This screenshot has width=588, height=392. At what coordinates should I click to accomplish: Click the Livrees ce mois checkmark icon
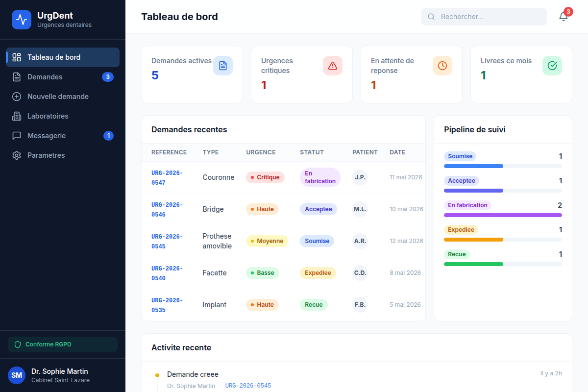click(552, 66)
